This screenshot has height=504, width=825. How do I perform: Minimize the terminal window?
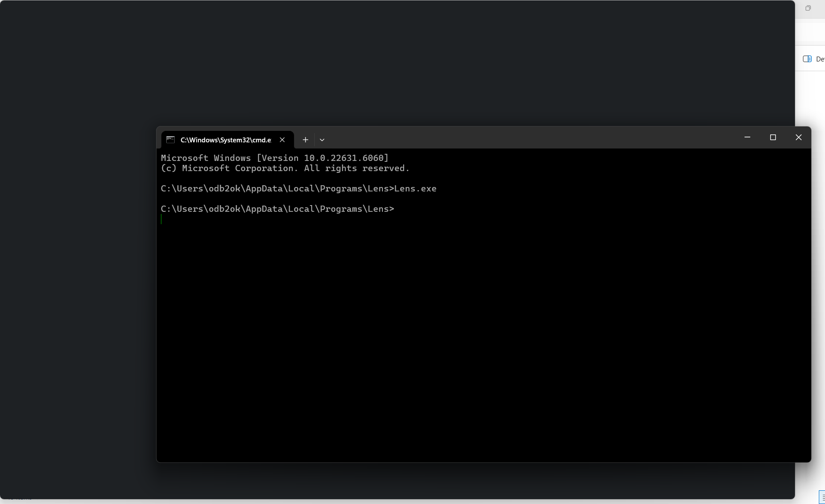tap(747, 137)
